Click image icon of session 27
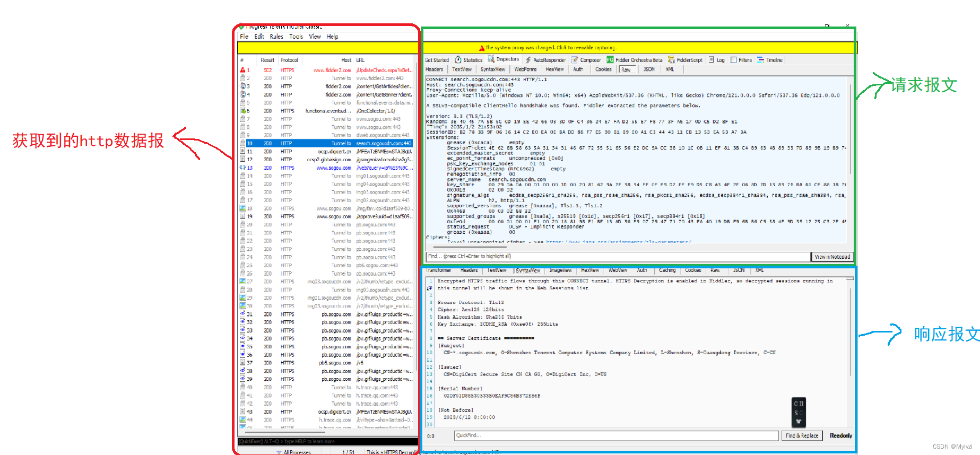The width and height of the screenshot is (980, 455). coord(243,282)
